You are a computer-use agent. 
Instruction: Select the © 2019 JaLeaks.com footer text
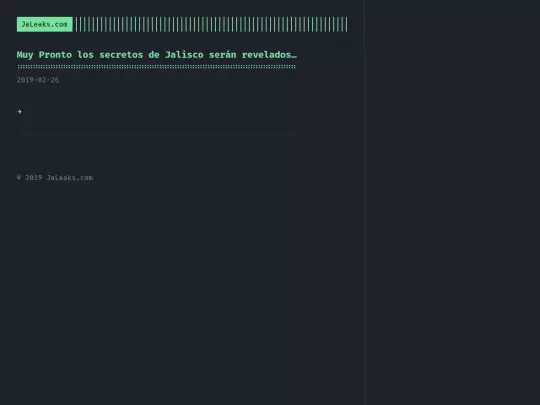point(55,178)
